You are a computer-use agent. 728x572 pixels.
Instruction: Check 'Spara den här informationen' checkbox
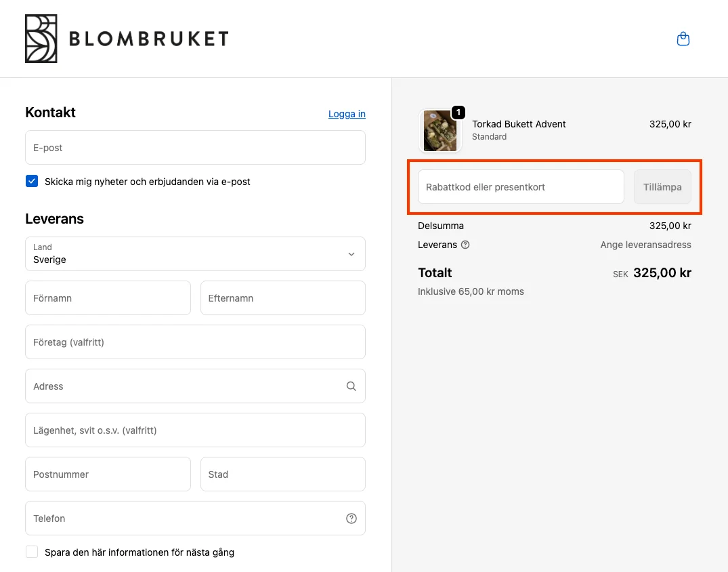point(32,552)
